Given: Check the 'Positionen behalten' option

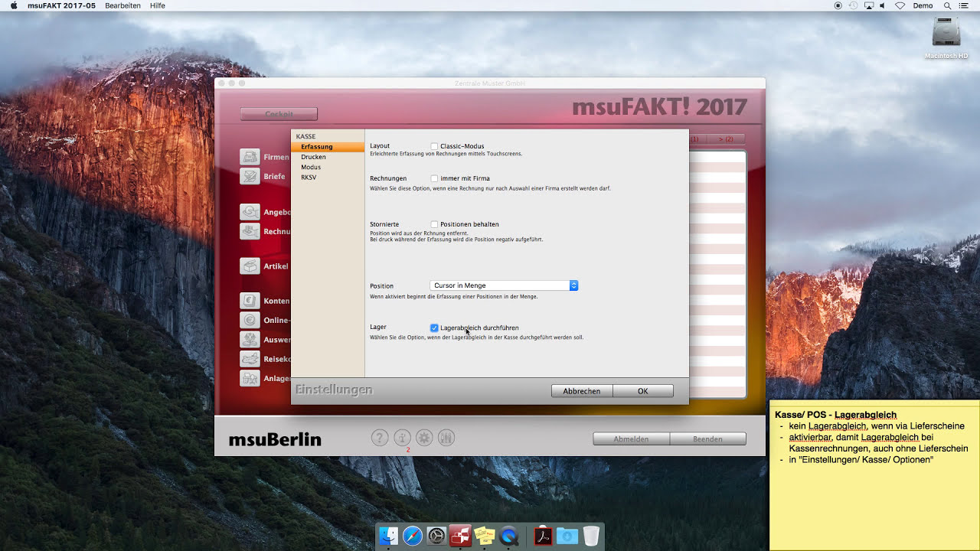Looking at the screenshot, I should (434, 224).
